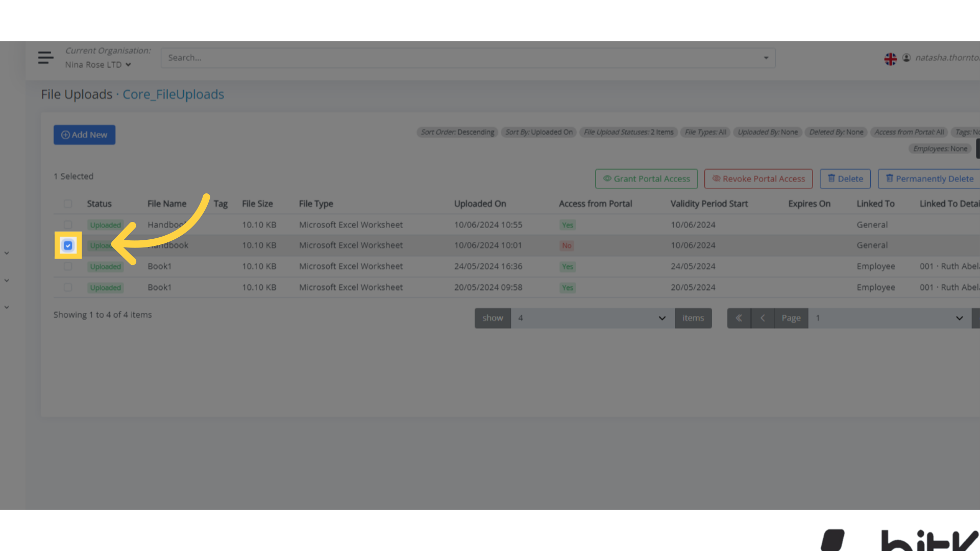Expand the Nina Rose LTD organisation dropdown
The image size is (980, 551).
pos(128,65)
